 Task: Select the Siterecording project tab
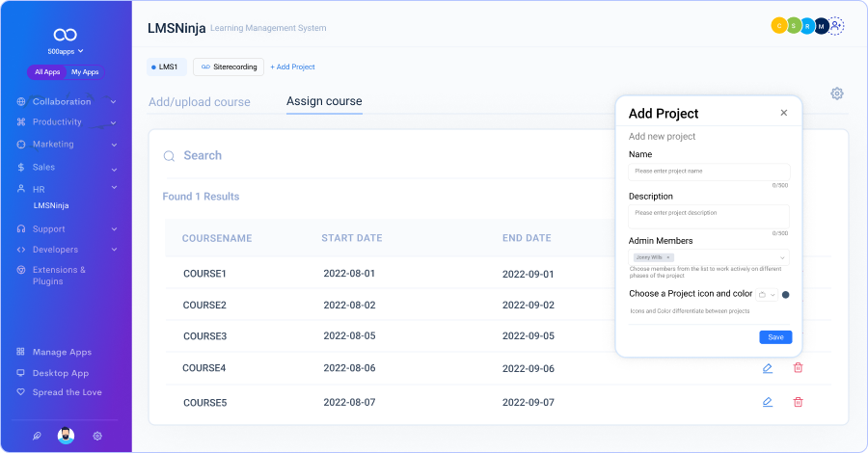click(x=229, y=67)
